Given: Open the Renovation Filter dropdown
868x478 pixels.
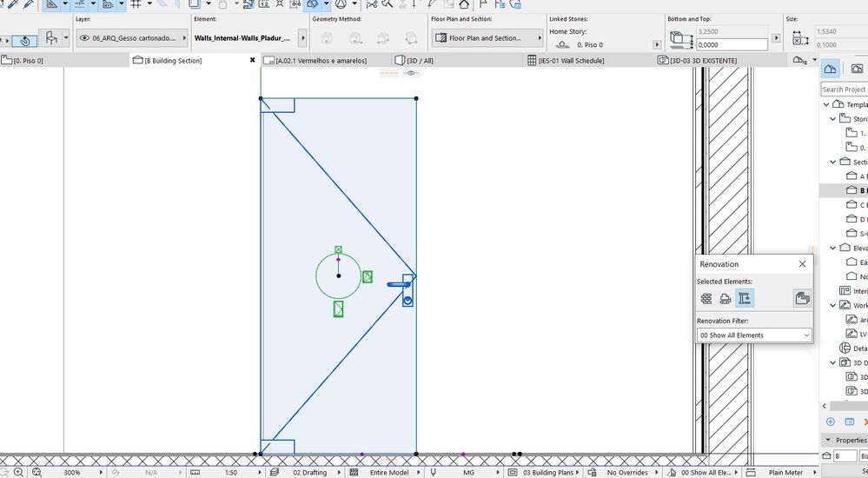Looking at the screenshot, I should click(x=754, y=335).
